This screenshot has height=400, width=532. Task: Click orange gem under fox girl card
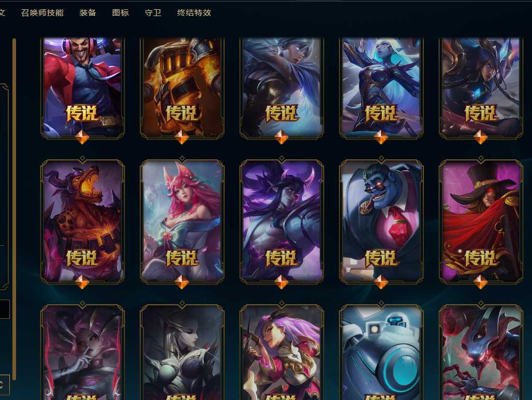pos(182,282)
